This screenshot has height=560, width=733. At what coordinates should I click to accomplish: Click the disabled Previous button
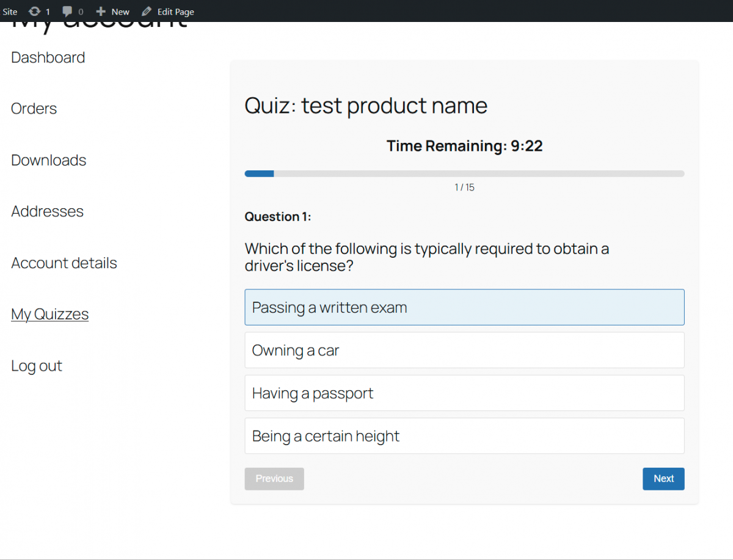(274, 479)
